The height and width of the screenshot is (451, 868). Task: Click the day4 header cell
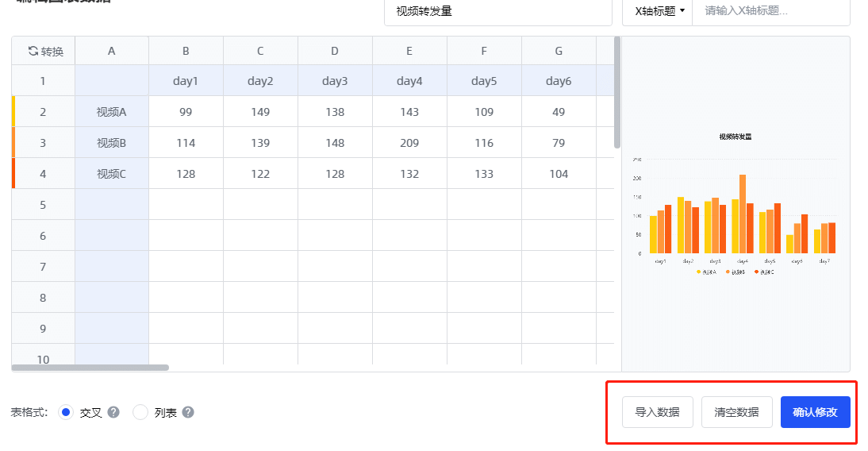pos(409,81)
